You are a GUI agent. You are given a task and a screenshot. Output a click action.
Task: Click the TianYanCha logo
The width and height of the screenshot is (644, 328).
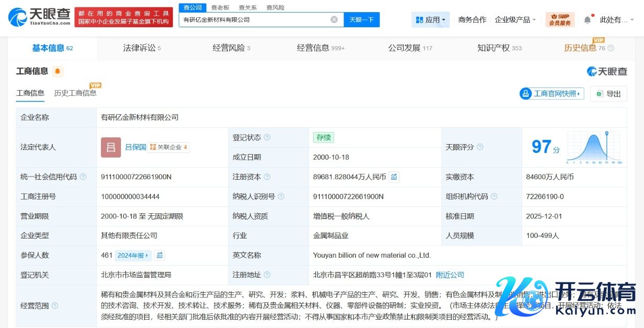[39, 17]
